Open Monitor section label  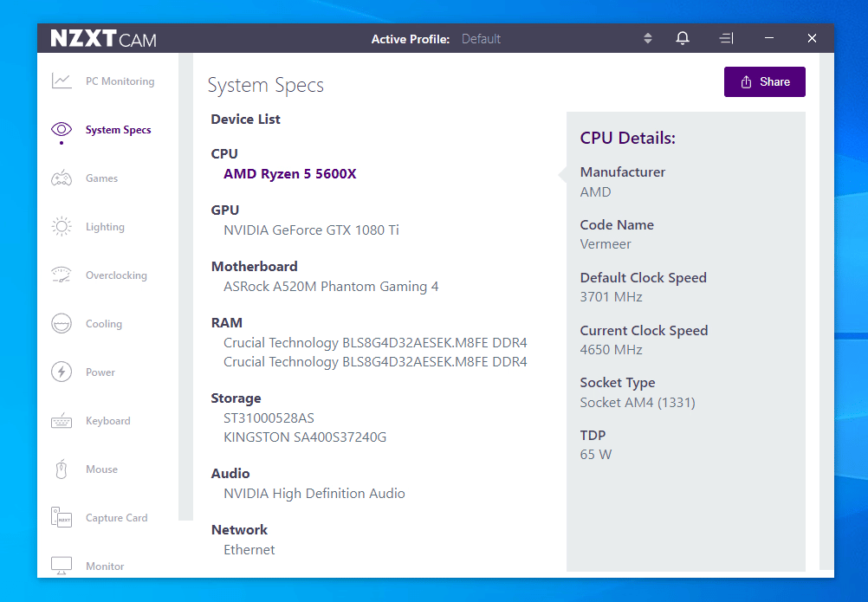pyautogui.click(x=105, y=566)
